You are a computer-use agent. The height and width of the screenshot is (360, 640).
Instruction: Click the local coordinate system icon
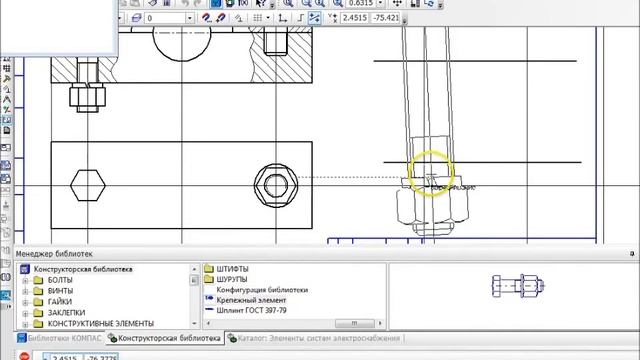tap(282, 18)
